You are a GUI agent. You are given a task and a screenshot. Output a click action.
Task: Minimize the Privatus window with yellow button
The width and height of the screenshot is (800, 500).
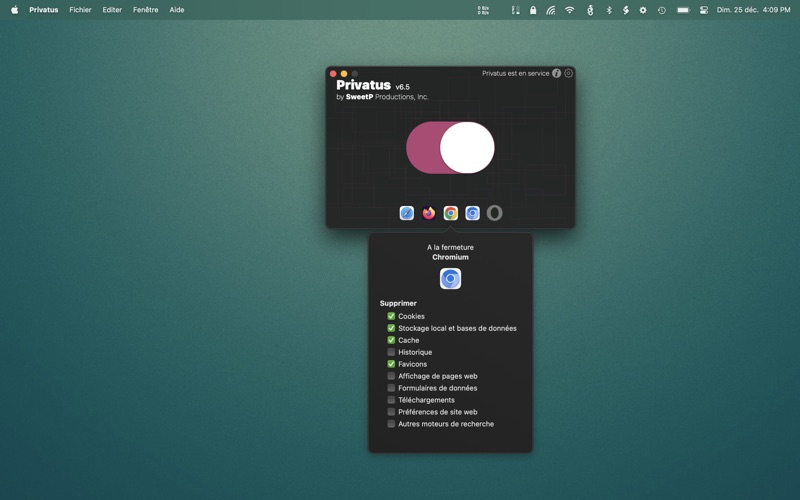pyautogui.click(x=344, y=73)
